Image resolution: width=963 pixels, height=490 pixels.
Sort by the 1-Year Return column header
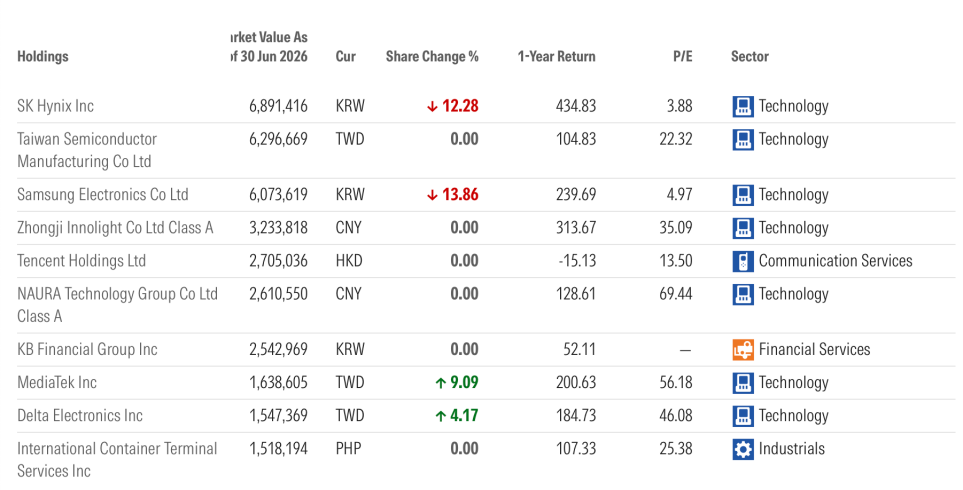[x=556, y=56]
